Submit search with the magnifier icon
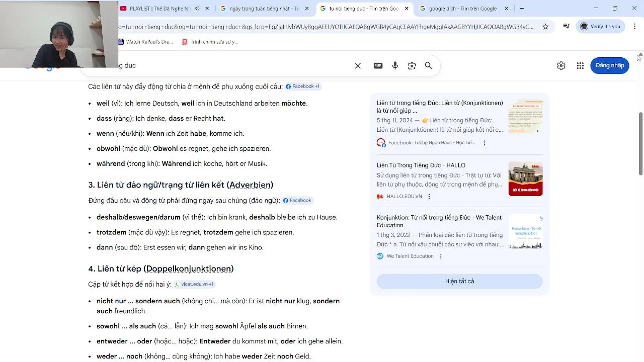The width and height of the screenshot is (644, 362). (429, 66)
